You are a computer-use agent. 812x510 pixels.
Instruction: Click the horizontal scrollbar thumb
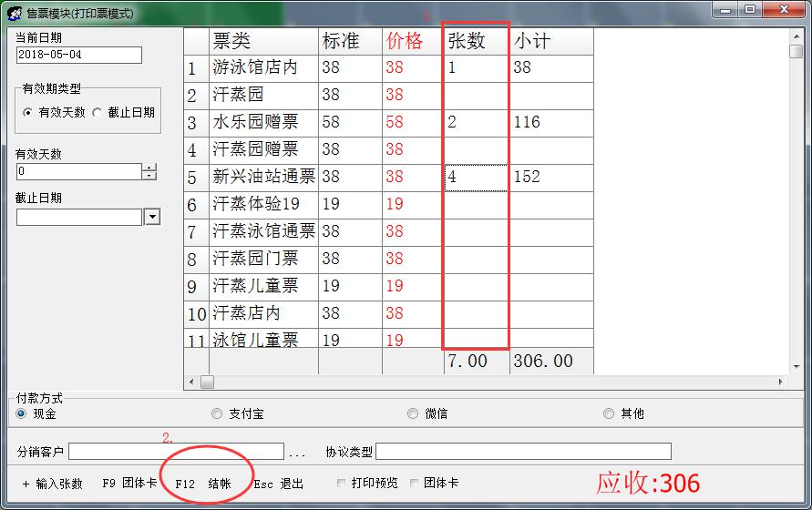(x=207, y=382)
